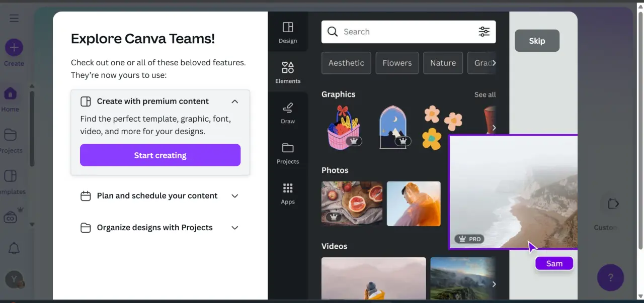Click the premium content layout icon
644x303 pixels.
pyautogui.click(x=86, y=102)
